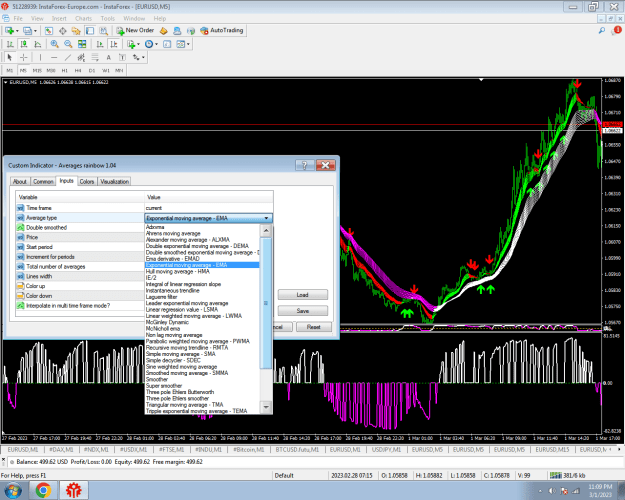Screen dimensions: 625x500
Task: Expand the New Chart dropdown arrow
Action: point(17,31)
